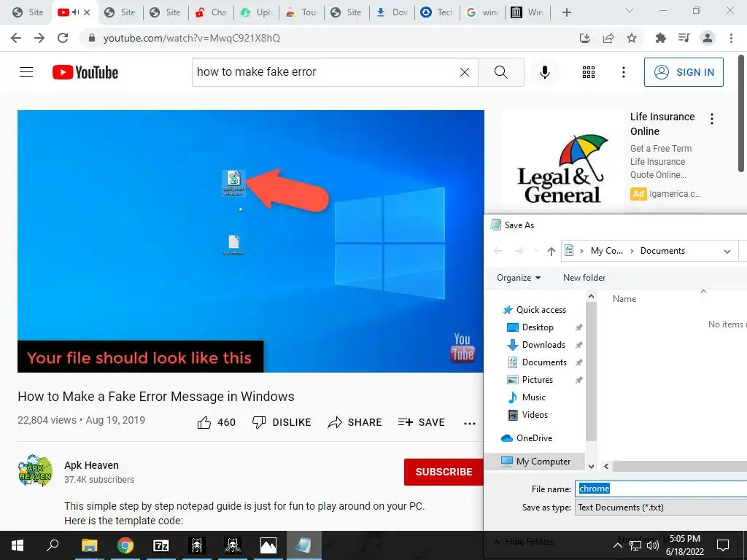
Task: Submit search with magnifier button
Action: point(500,72)
